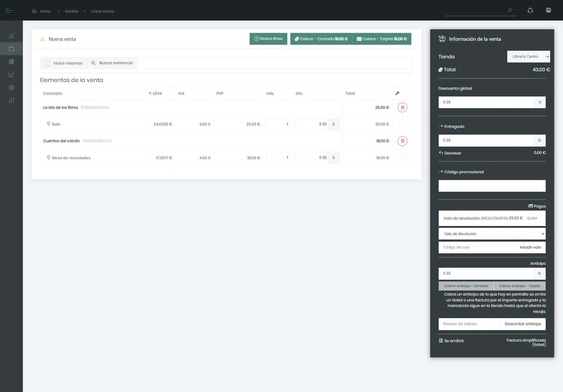The height and width of the screenshot is (392, 563).
Task: Delete the Cuentos del volcán line
Action: point(402,141)
